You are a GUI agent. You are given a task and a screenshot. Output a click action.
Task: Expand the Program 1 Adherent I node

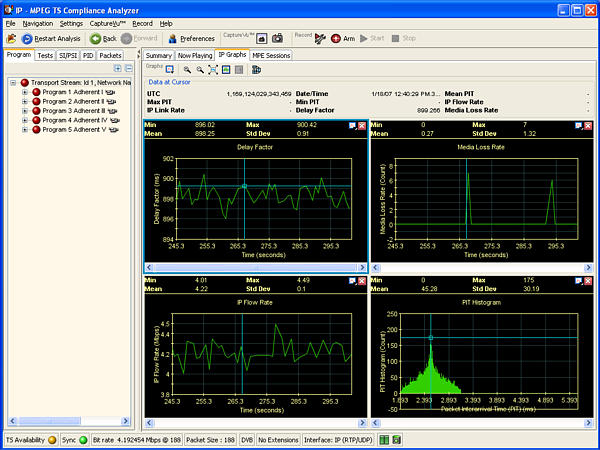(24, 92)
